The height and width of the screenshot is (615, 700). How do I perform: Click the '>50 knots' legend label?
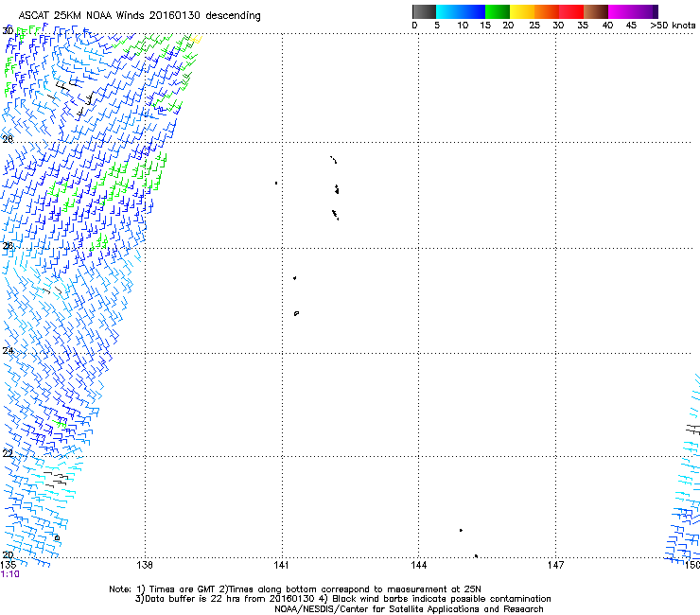pyautogui.click(x=673, y=26)
